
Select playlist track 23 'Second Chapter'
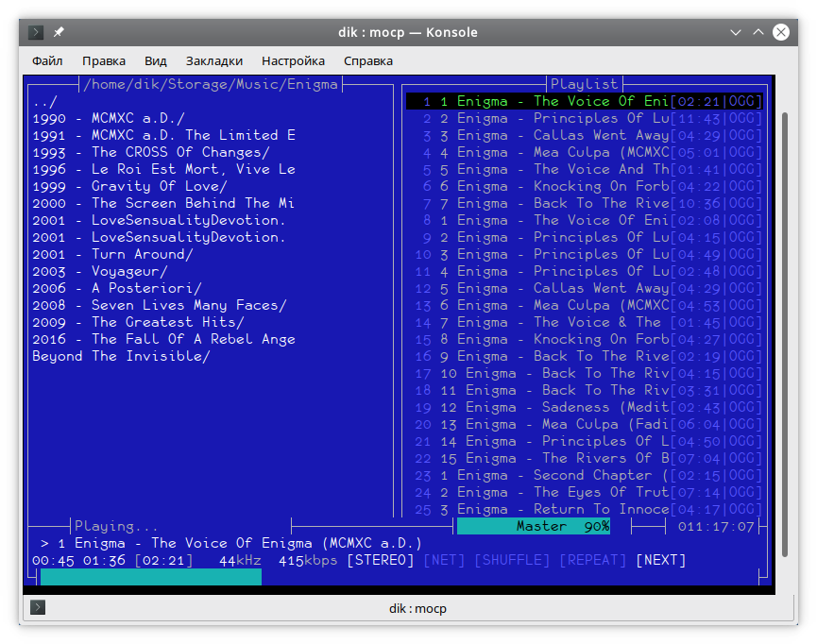[x=584, y=475]
